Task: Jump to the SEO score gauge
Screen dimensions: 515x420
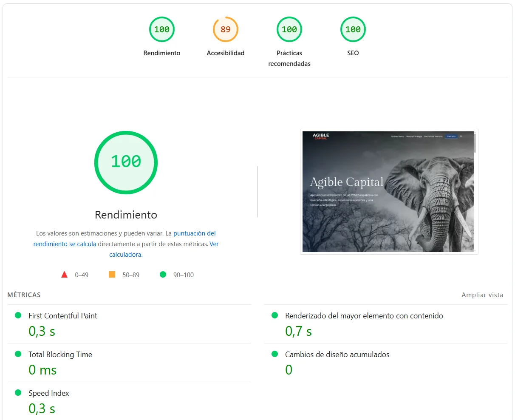Action: pyautogui.click(x=353, y=29)
